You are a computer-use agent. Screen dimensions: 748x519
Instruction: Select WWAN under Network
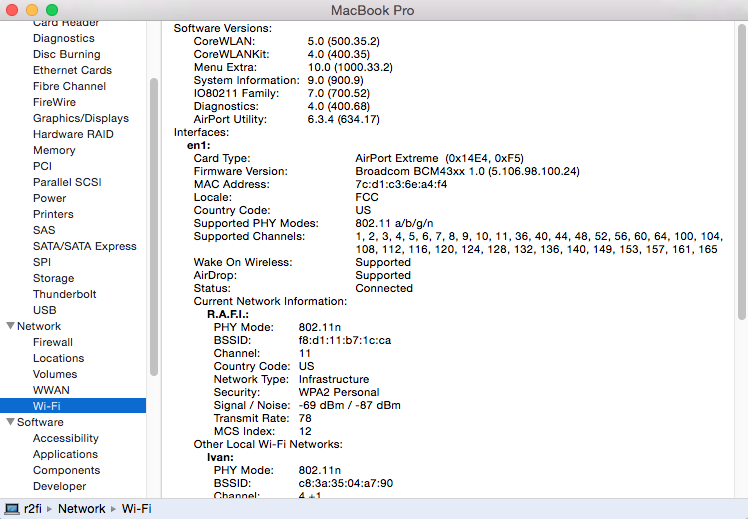(51, 390)
